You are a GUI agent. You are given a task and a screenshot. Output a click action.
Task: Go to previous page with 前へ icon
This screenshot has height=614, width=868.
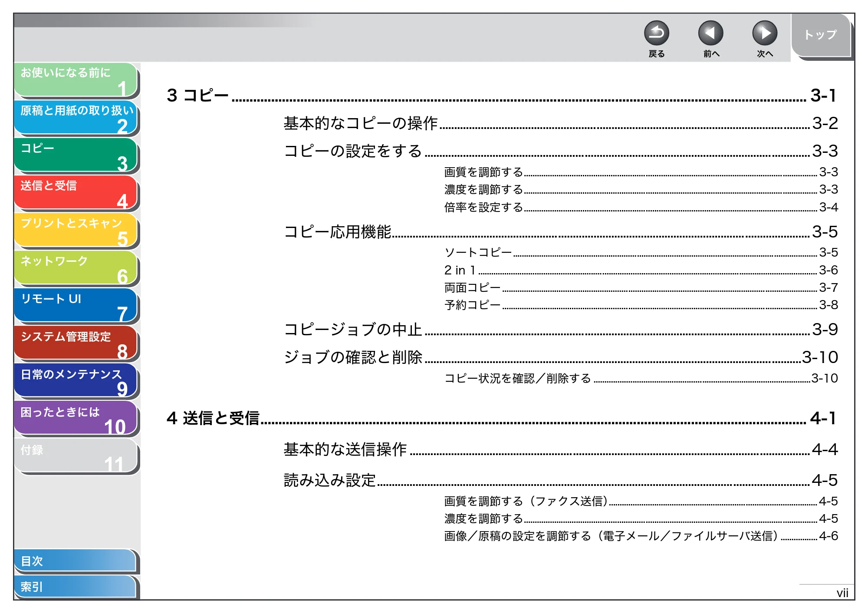[710, 33]
